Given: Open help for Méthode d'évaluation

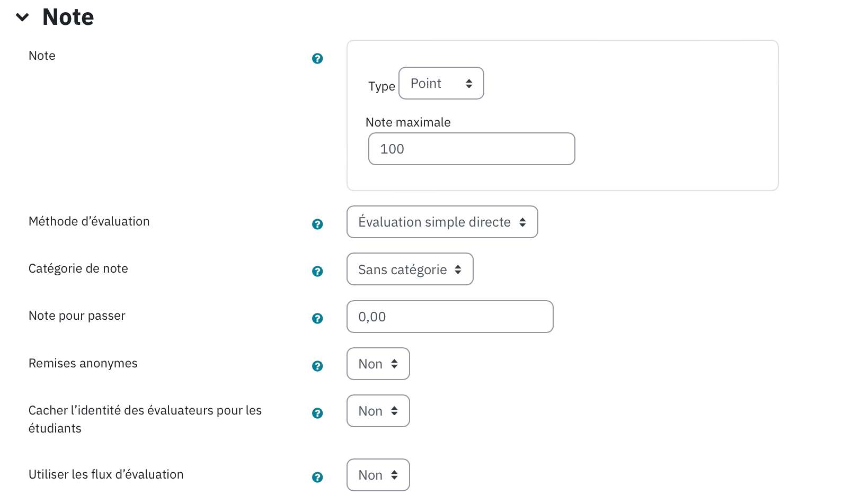Looking at the screenshot, I should [317, 224].
